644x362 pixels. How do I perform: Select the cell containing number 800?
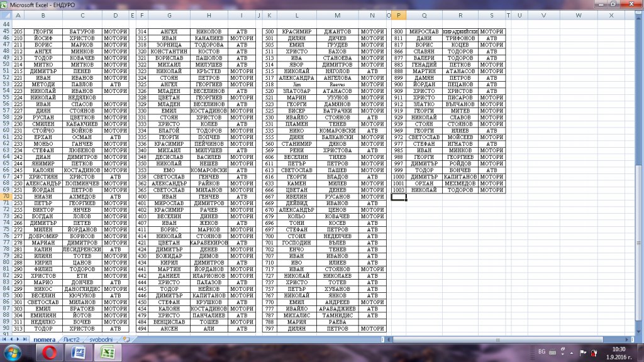tap(398, 31)
